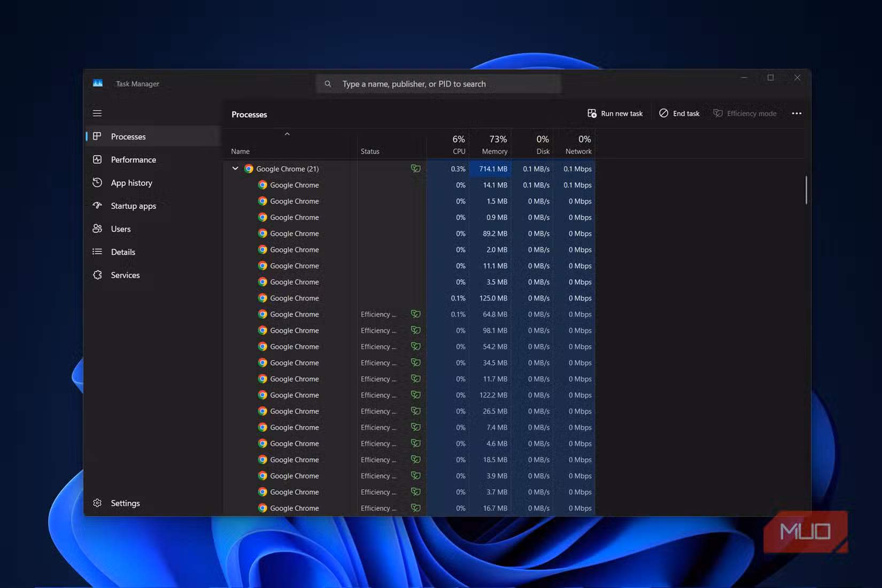Click the Services puzzle icon
This screenshot has height=588, width=882.
click(x=97, y=275)
